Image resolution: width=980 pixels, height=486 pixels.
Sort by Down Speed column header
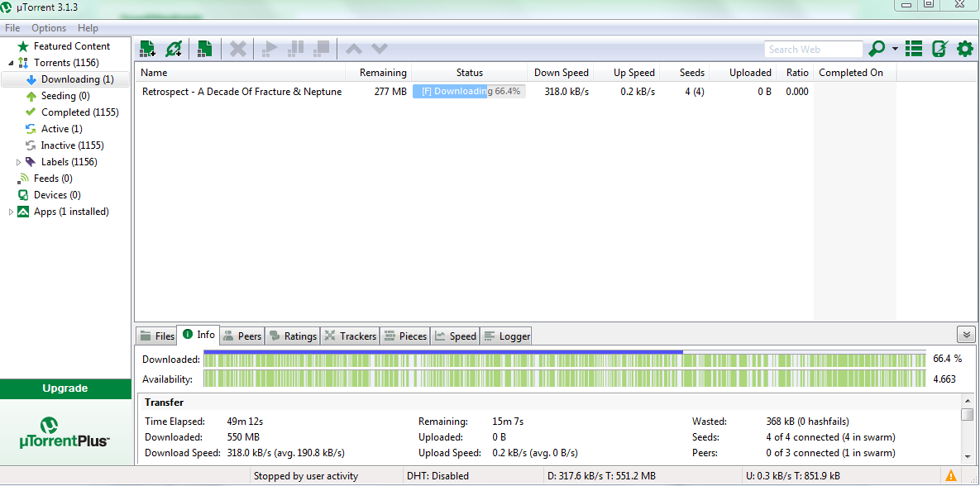click(561, 73)
